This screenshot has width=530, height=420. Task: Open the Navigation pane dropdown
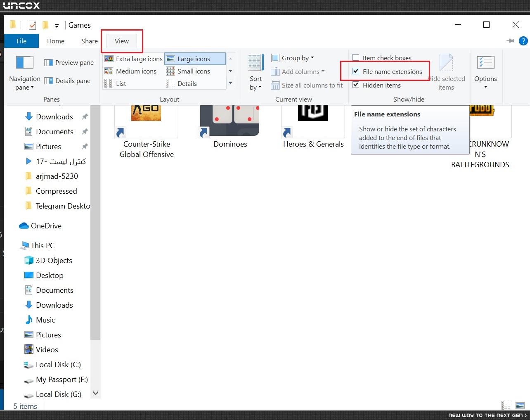25,73
